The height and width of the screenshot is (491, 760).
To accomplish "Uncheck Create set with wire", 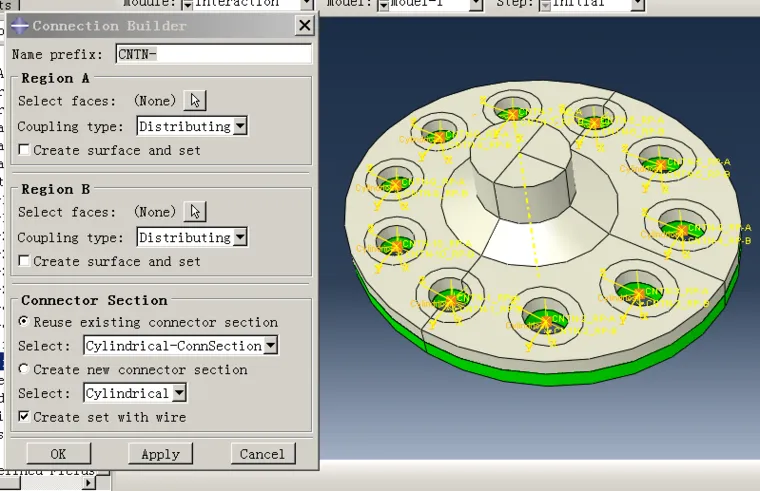I will click(24, 416).
